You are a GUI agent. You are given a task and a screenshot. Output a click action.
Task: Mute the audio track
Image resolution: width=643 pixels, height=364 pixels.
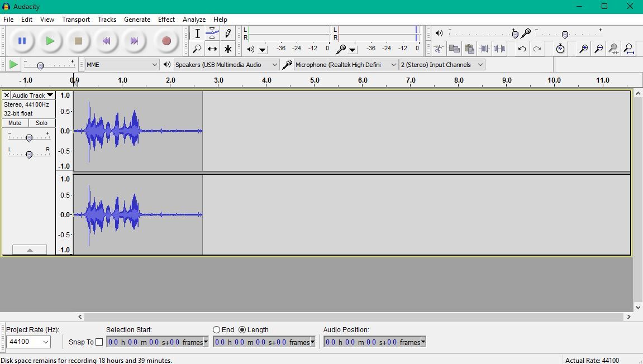[x=15, y=123]
